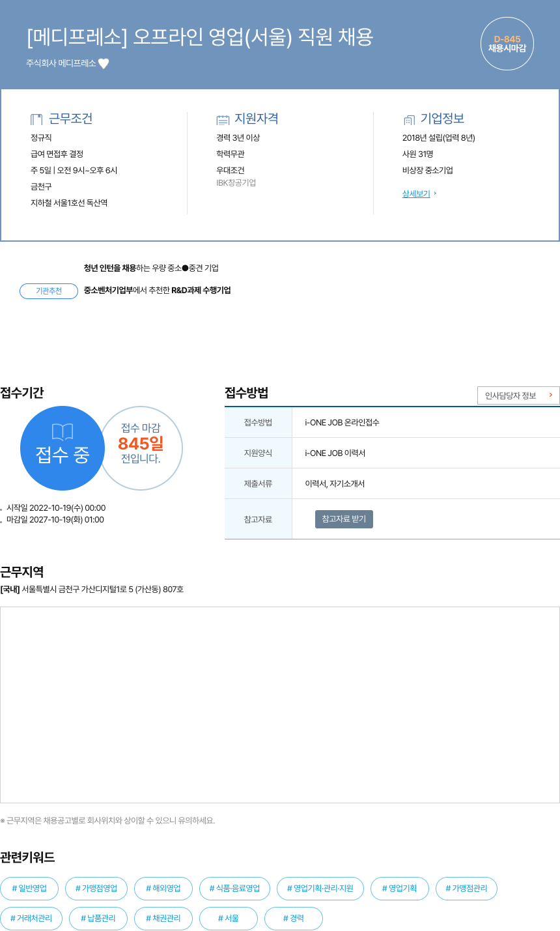This screenshot has height=931, width=560.
Task: Click the heart icon beside 주식회사 메디프레소
Action: [104, 64]
